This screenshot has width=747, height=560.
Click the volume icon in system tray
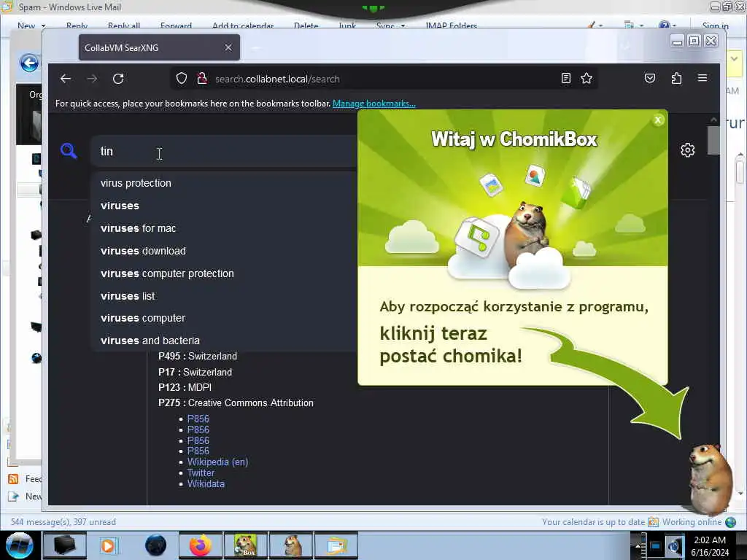[674, 546]
